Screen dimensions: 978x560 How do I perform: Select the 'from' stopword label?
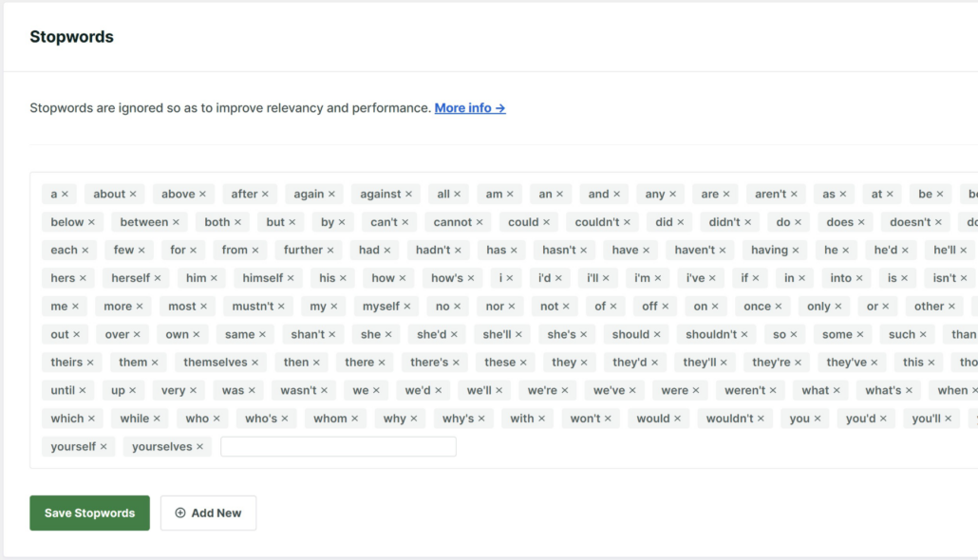(235, 250)
